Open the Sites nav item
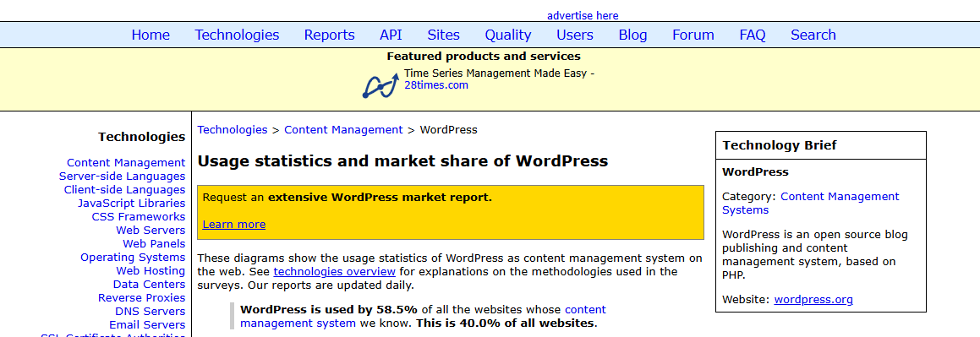The image size is (980, 337). [x=444, y=35]
